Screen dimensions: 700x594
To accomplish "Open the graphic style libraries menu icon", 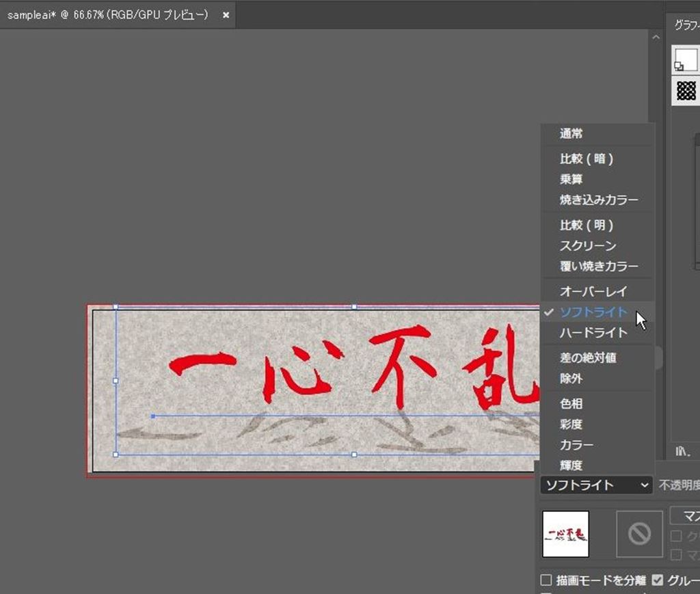I will click(682, 450).
